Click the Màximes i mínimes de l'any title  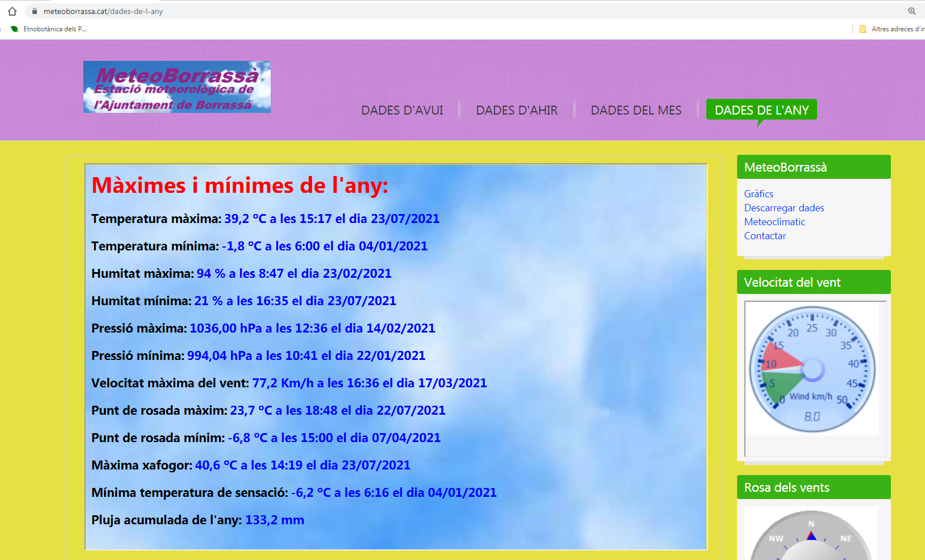(240, 186)
